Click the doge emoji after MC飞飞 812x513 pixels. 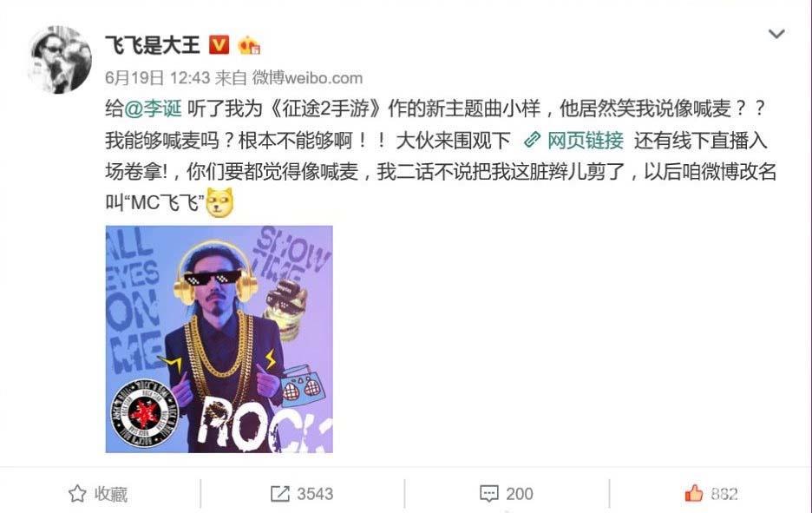[x=219, y=202]
